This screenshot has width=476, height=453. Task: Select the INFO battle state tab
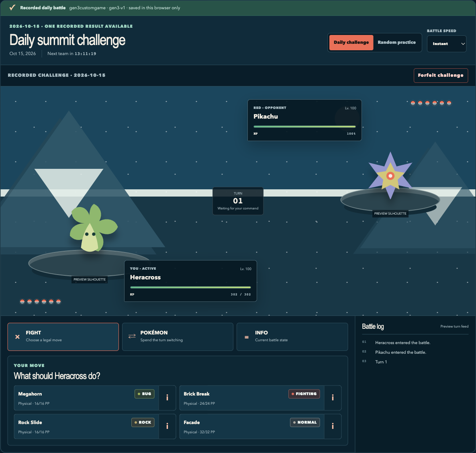click(292, 337)
